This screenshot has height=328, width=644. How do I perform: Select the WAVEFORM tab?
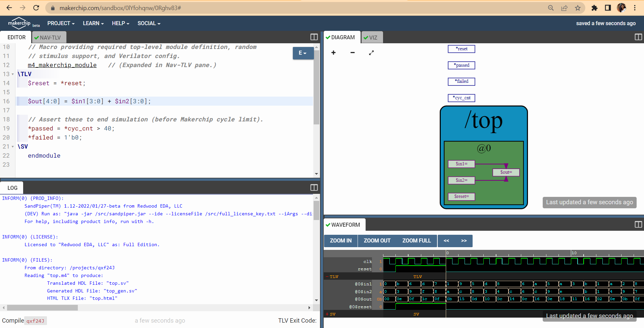pyautogui.click(x=344, y=225)
